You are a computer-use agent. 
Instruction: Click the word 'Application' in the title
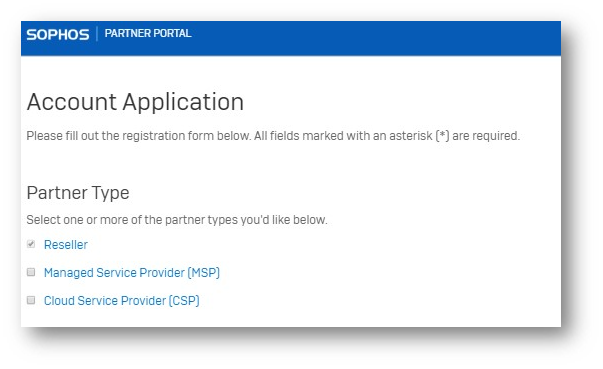[183, 103]
